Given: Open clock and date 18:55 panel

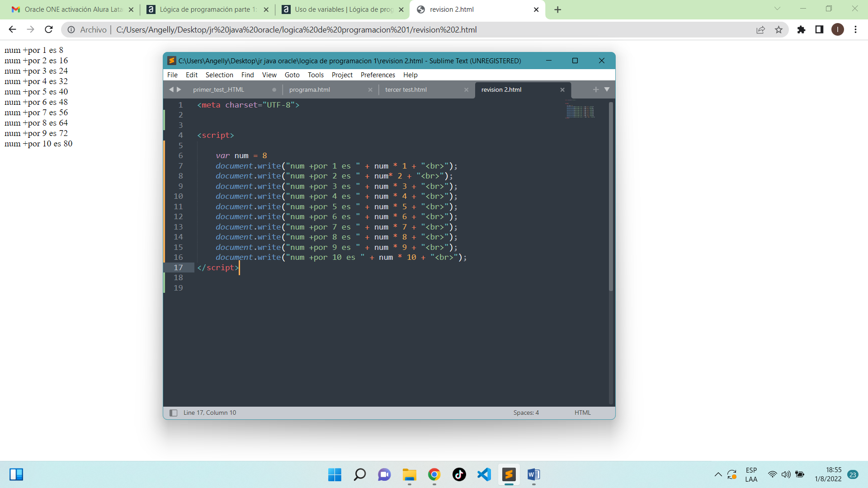Looking at the screenshot, I should (828, 474).
